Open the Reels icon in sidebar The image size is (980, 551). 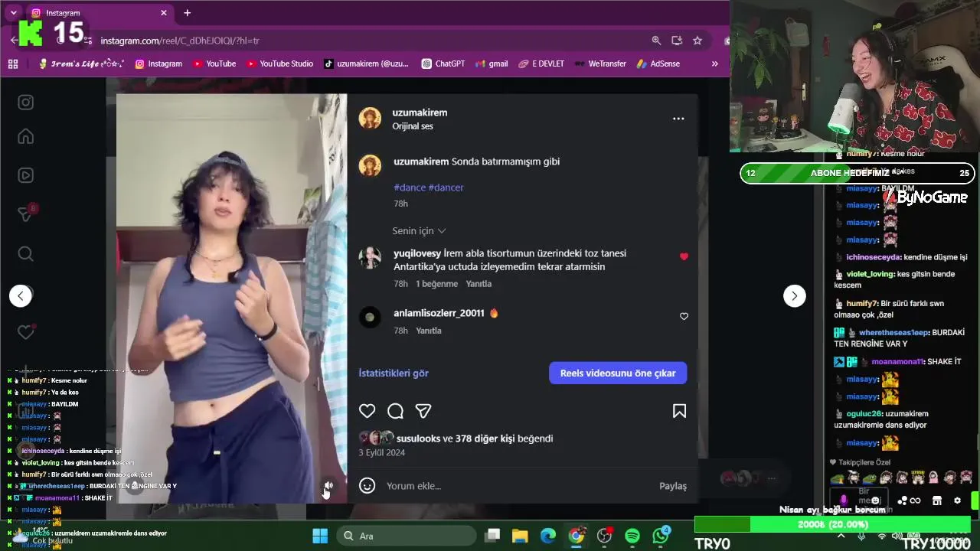click(25, 175)
